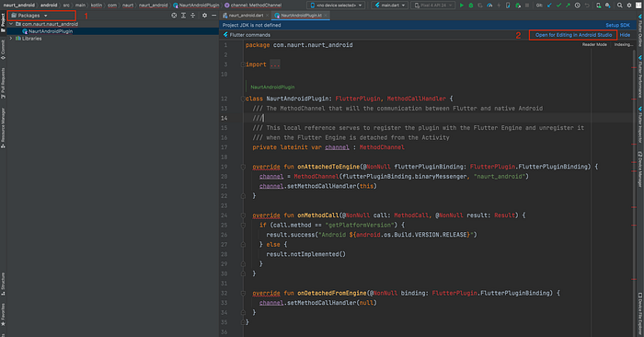This screenshot has width=644, height=337.
Task: Close the naurt_android.dart tab
Action: coord(267,16)
